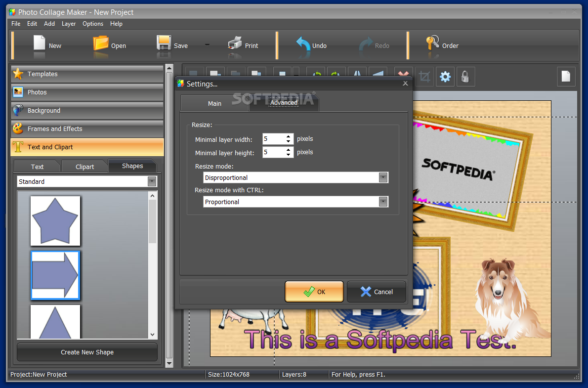Click the red X delete layer icon
The width and height of the screenshot is (588, 388).
[x=404, y=72]
